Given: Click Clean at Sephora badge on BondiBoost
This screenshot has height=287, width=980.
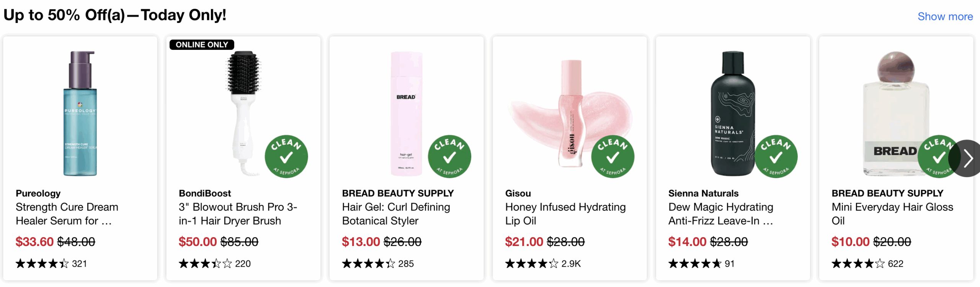Looking at the screenshot, I should (x=286, y=156).
